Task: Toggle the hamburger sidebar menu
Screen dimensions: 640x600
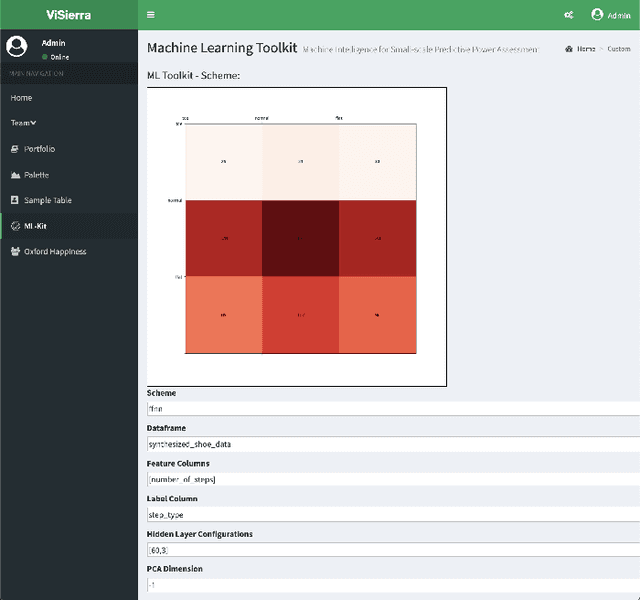Action: click(151, 15)
